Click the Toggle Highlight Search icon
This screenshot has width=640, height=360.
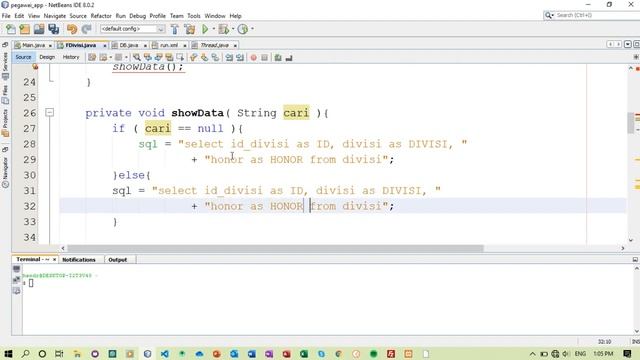[x=169, y=58]
